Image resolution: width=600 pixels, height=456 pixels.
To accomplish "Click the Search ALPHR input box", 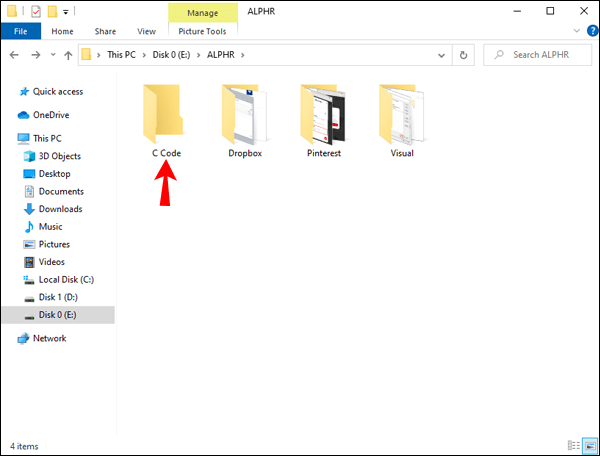I will tap(538, 55).
